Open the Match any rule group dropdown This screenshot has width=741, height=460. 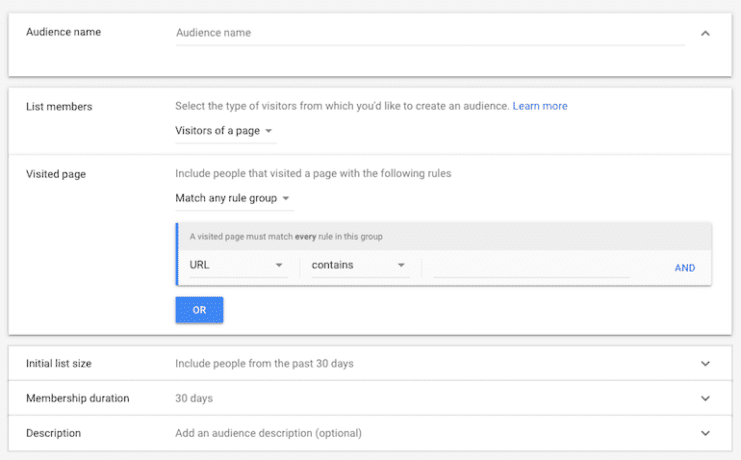point(233,198)
